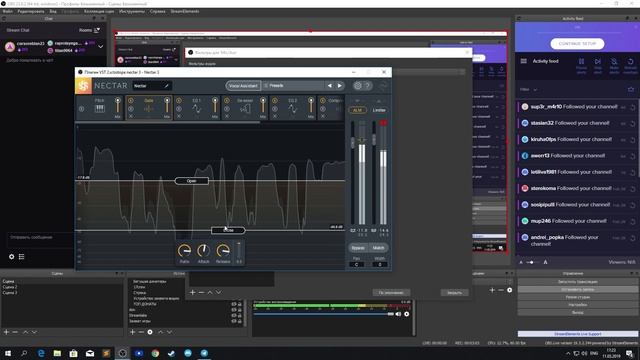640x360 pixels.
Task: Select the Pitch module in Nectar
Action: pos(100,108)
